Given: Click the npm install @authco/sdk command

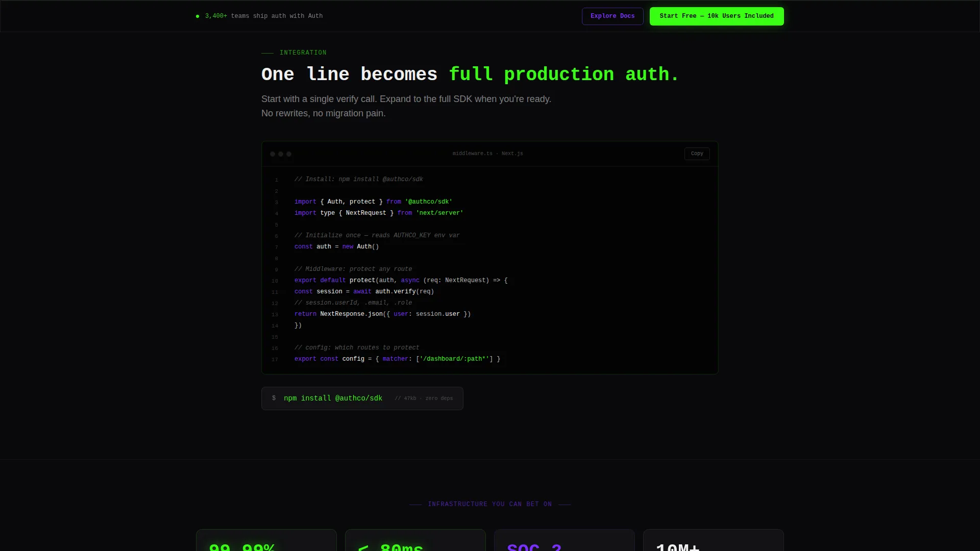Looking at the screenshot, I should tap(333, 398).
